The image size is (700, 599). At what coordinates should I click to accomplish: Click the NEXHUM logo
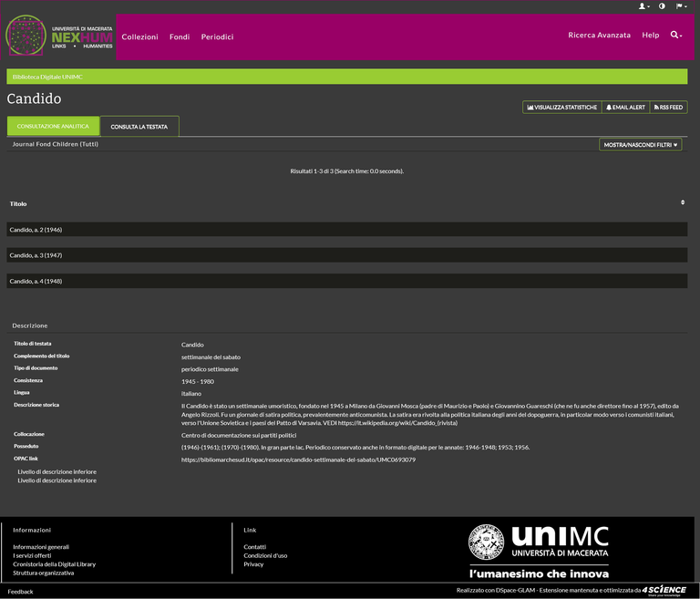point(59,36)
